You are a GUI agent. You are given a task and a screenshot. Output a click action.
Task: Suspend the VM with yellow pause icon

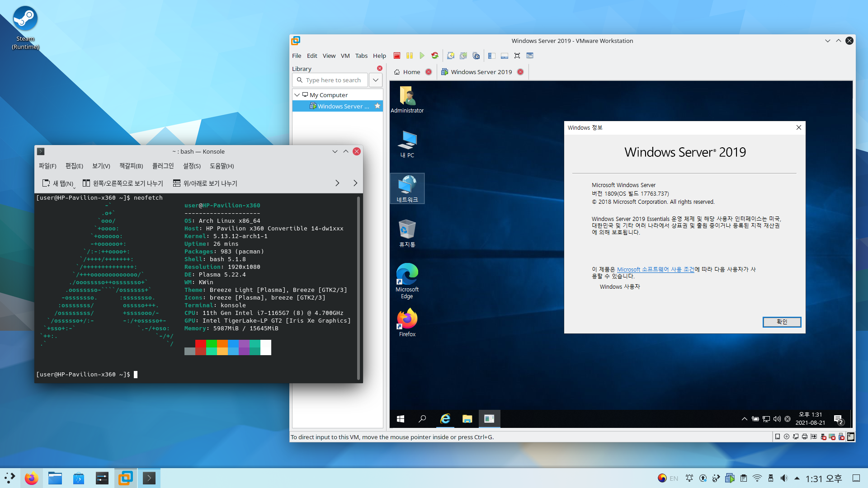click(409, 56)
